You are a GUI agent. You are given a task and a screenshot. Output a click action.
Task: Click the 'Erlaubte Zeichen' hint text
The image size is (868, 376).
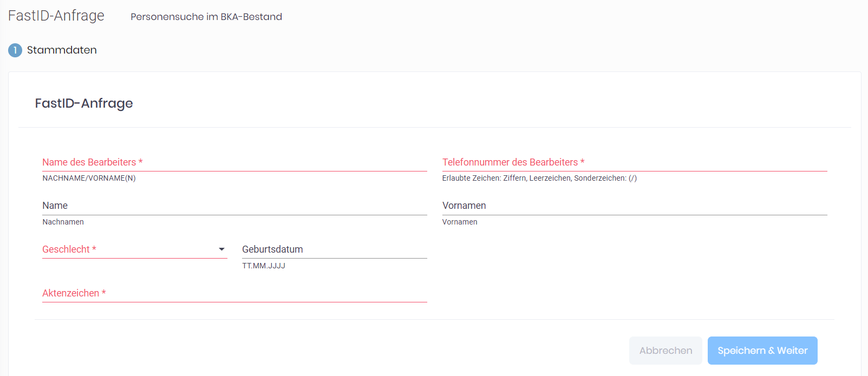point(539,178)
